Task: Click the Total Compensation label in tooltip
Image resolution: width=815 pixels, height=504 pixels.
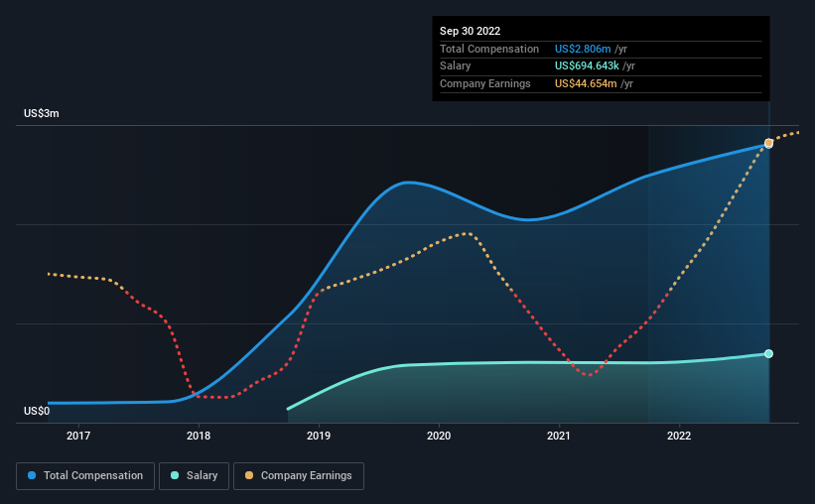Action: click(x=489, y=49)
